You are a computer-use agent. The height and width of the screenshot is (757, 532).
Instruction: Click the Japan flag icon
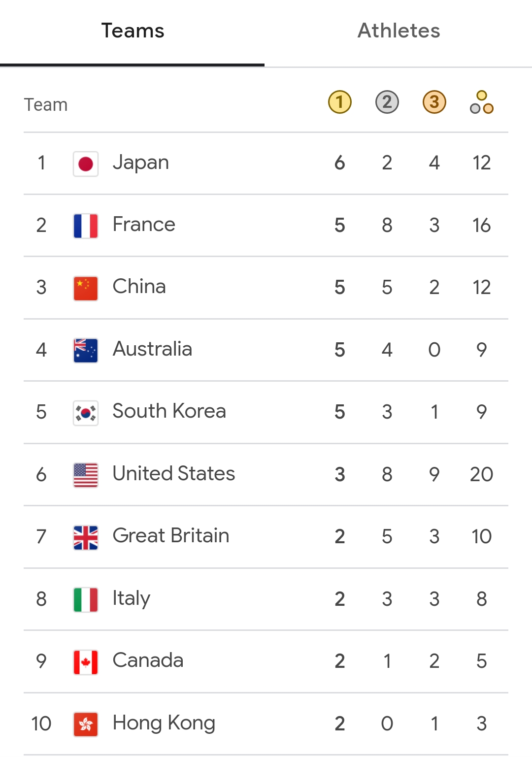coord(86,164)
